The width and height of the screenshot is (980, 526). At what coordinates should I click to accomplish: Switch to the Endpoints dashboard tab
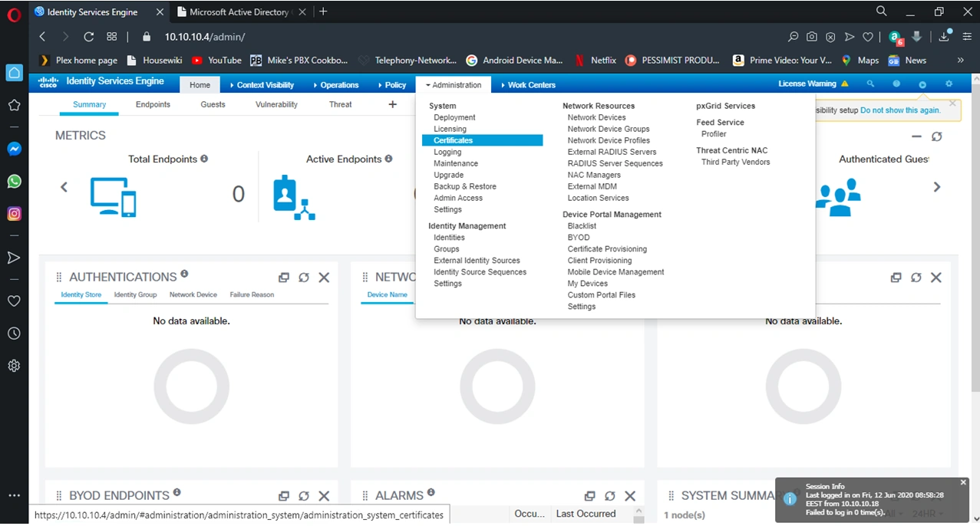coord(153,104)
